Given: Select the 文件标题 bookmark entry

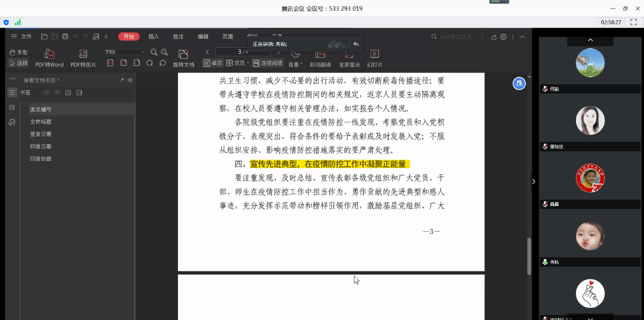Looking at the screenshot, I should (x=41, y=122).
